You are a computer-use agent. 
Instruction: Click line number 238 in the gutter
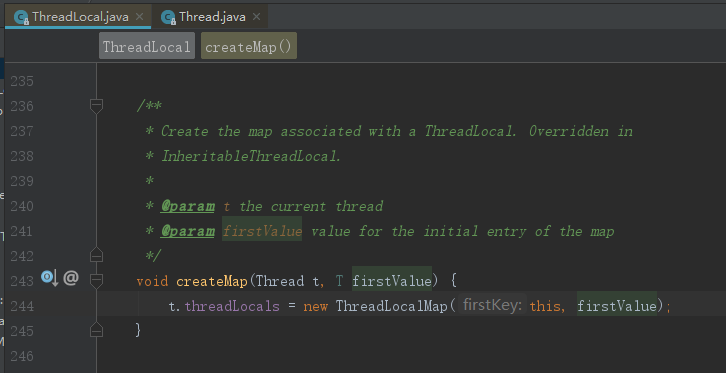22,156
